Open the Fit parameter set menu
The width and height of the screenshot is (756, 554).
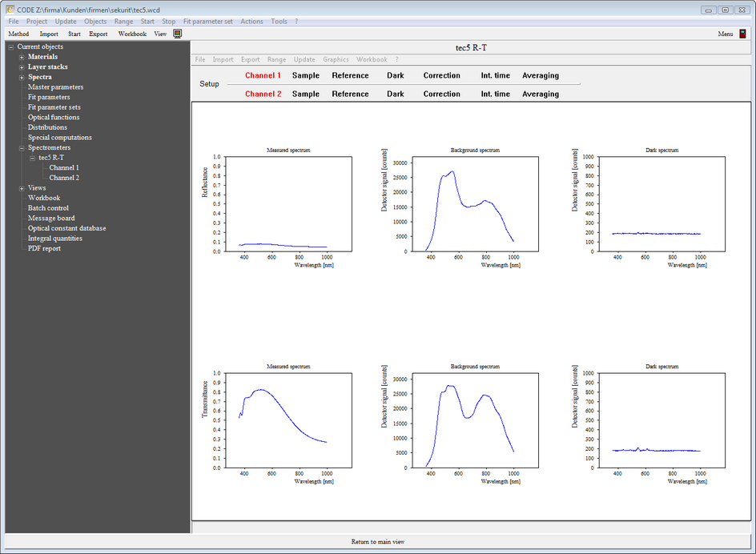[x=207, y=22]
